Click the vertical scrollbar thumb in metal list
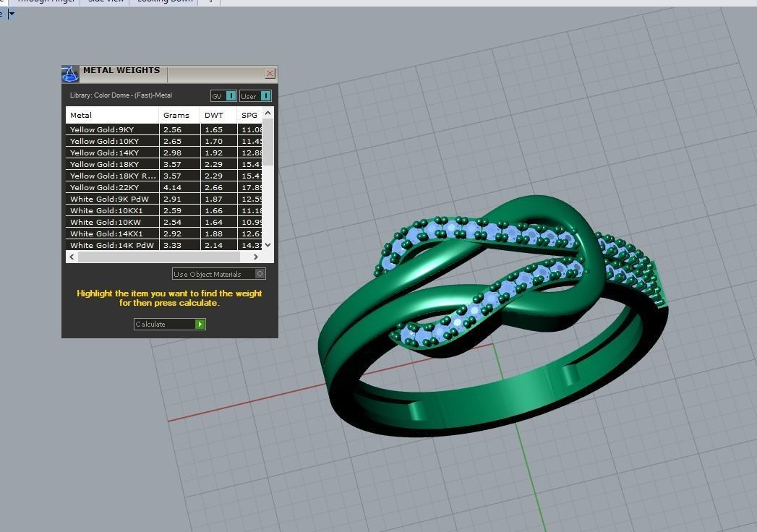 (268, 142)
